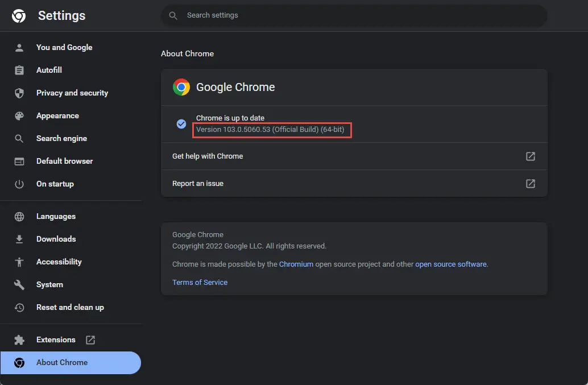Click the Autofill clipboard icon

tap(19, 70)
